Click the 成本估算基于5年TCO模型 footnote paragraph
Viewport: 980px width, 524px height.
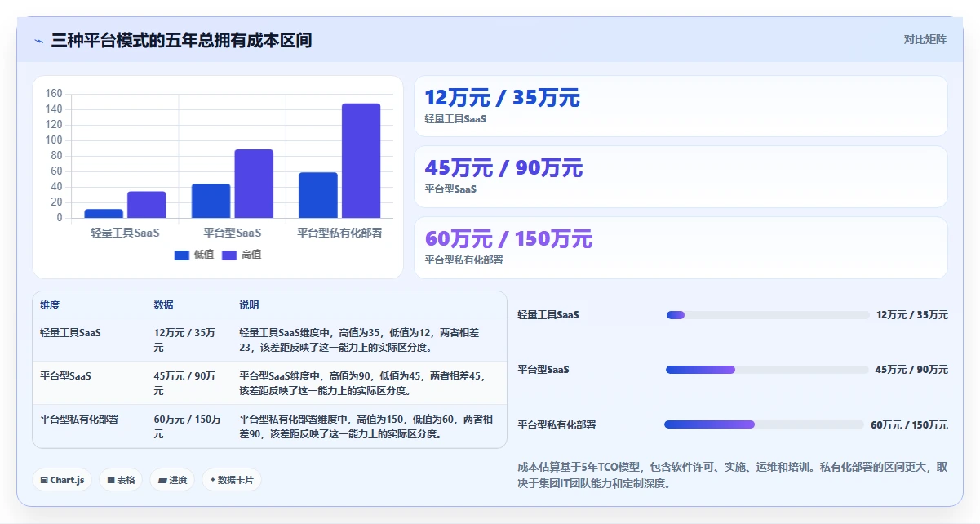click(x=733, y=475)
